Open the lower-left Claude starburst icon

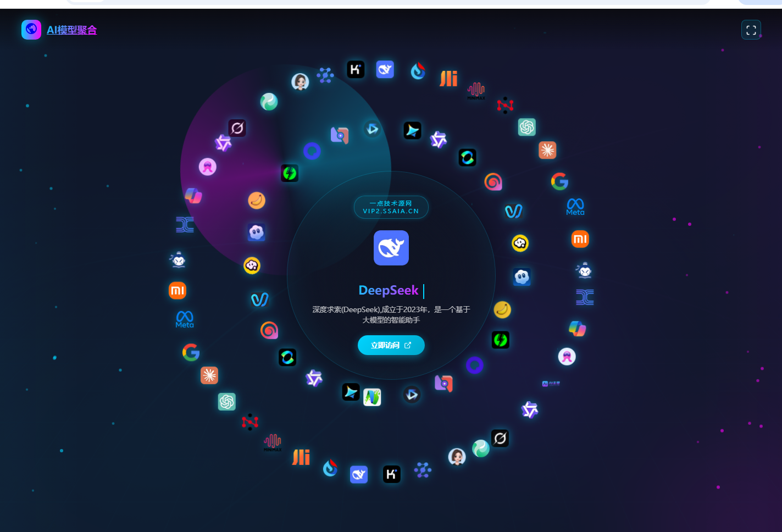[x=209, y=375]
